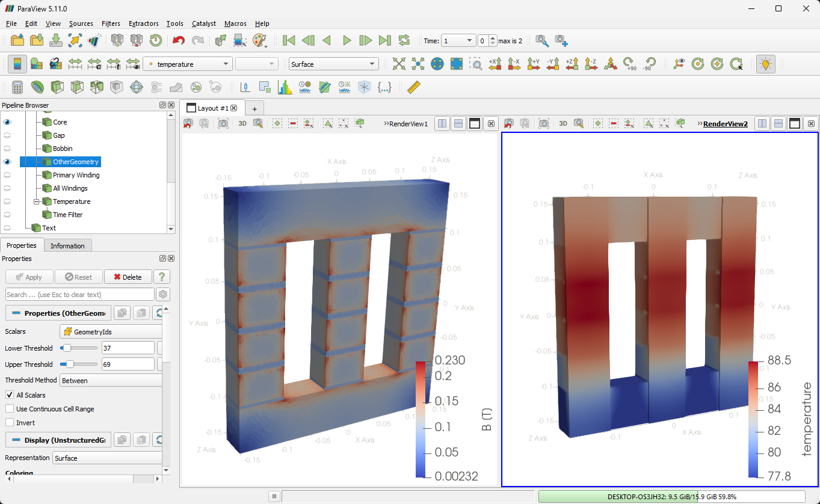Collapse the Temperature tree node

click(x=36, y=201)
